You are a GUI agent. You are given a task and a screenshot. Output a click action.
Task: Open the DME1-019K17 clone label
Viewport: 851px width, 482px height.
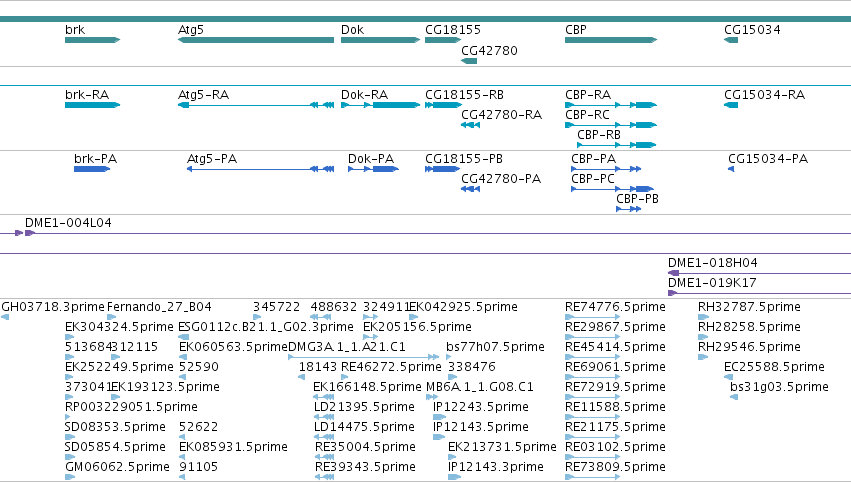pos(712,282)
